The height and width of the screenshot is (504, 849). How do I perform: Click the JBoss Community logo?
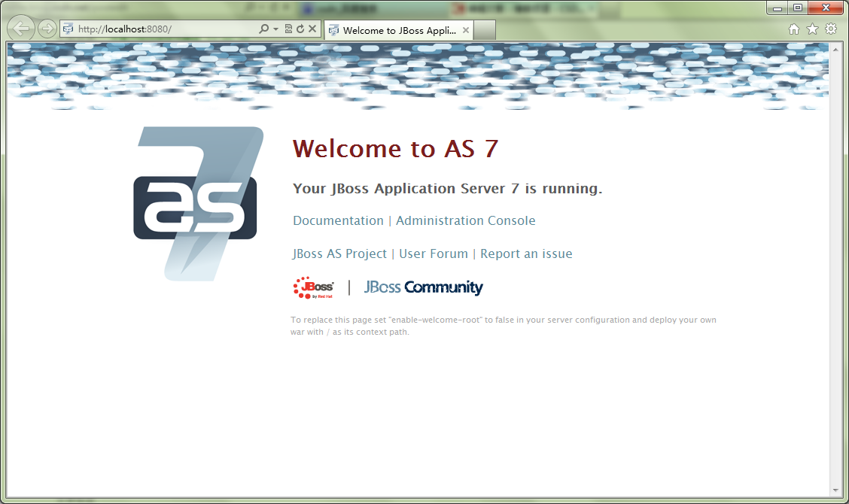pyautogui.click(x=424, y=287)
